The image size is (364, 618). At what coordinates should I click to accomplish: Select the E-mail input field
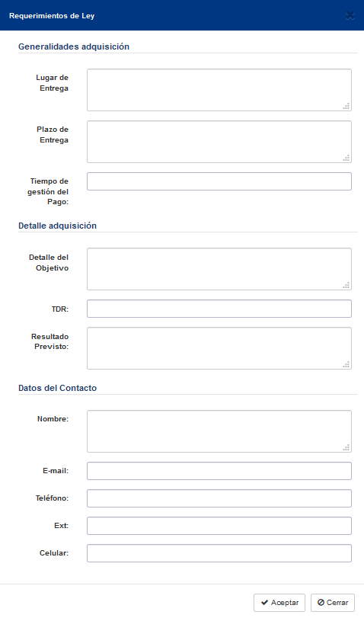[x=219, y=471]
